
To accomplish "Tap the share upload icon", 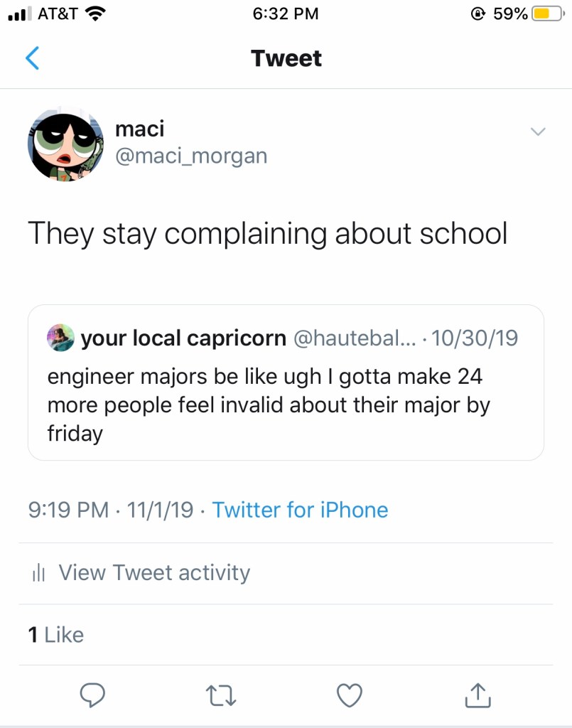I will pos(477,695).
